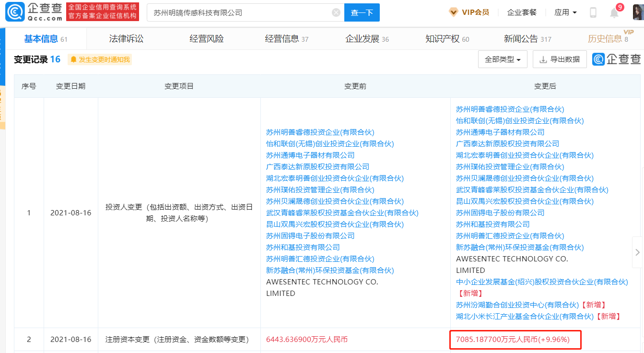Select the 变更日期 column header
The height and width of the screenshot is (353, 644).
[70, 86]
